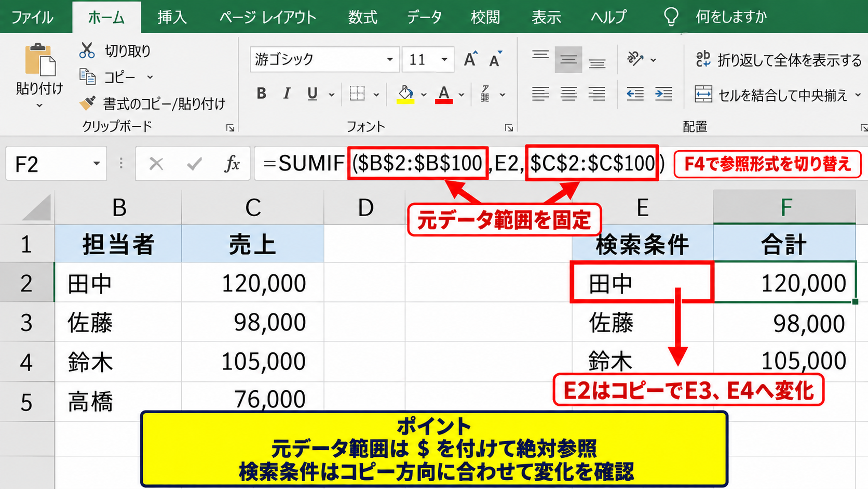
Task: Click the Paste (貼り付け) clipboard icon
Action: (x=40, y=59)
